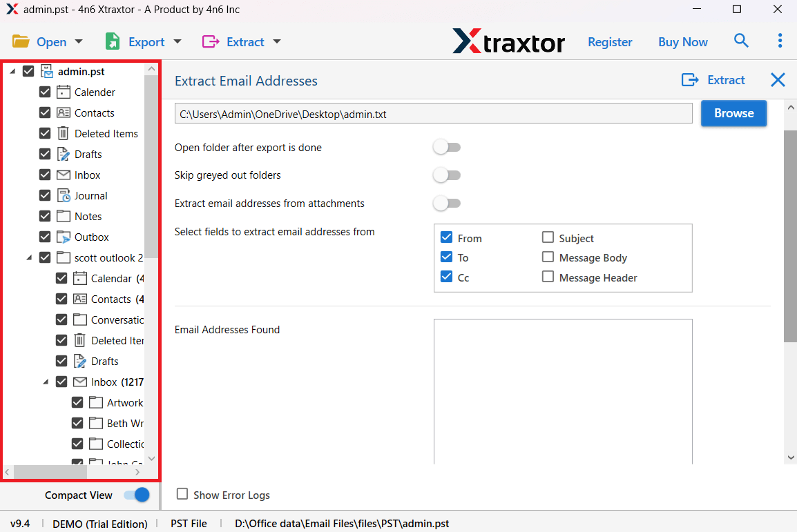The image size is (797, 532).
Task: Click the Inbox envelope icon under admin.pst
Action: [x=64, y=175]
